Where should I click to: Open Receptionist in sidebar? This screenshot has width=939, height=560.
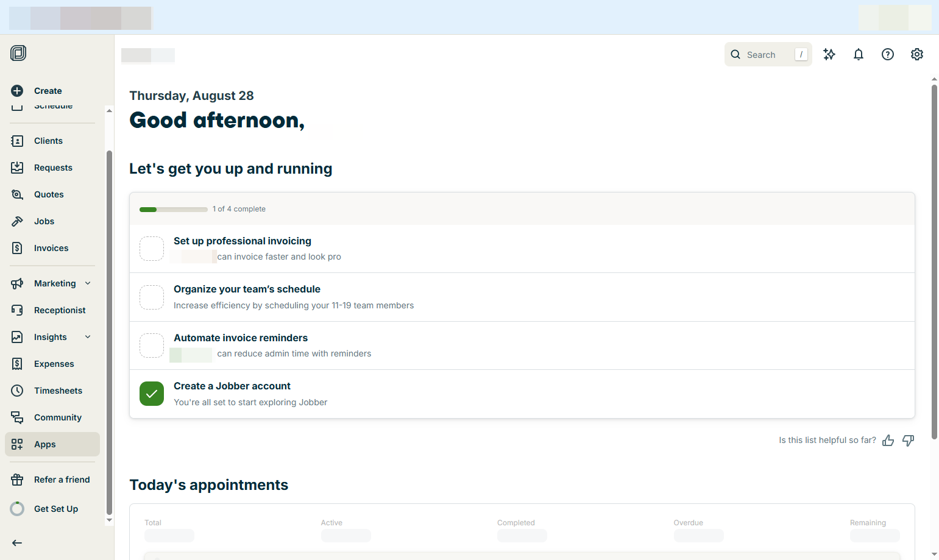click(x=52, y=310)
